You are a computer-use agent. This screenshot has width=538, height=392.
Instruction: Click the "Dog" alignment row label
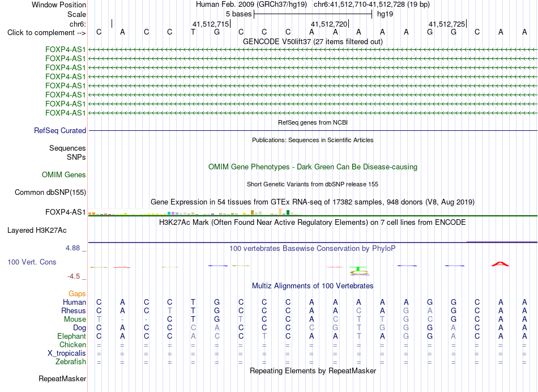point(79,328)
